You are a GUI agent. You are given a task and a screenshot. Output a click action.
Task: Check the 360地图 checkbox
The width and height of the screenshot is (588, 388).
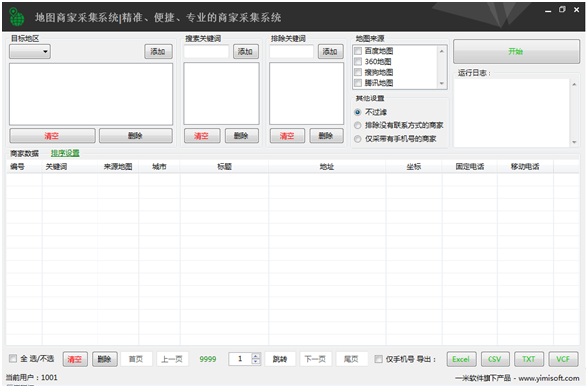[x=358, y=61]
